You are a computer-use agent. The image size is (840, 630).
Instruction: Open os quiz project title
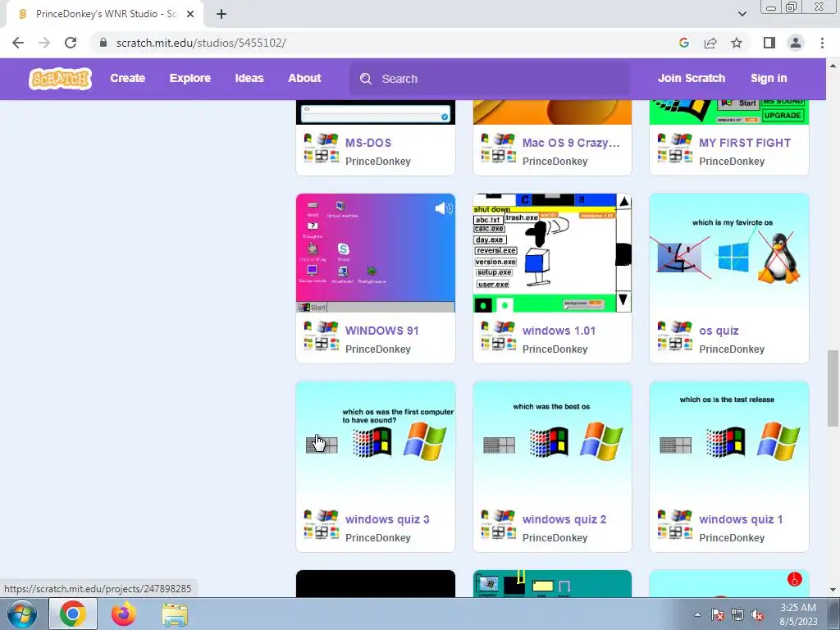(x=719, y=331)
